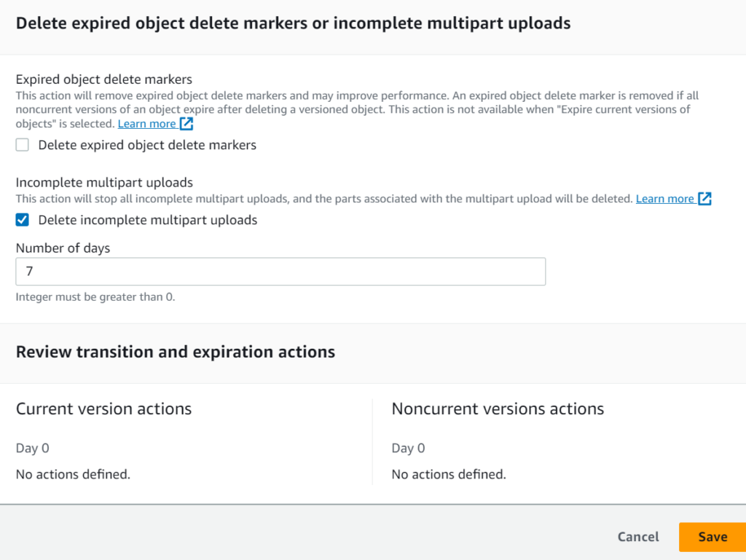Open external link icon for multipart uploads info
Image resolution: width=746 pixels, height=560 pixels.
(704, 199)
